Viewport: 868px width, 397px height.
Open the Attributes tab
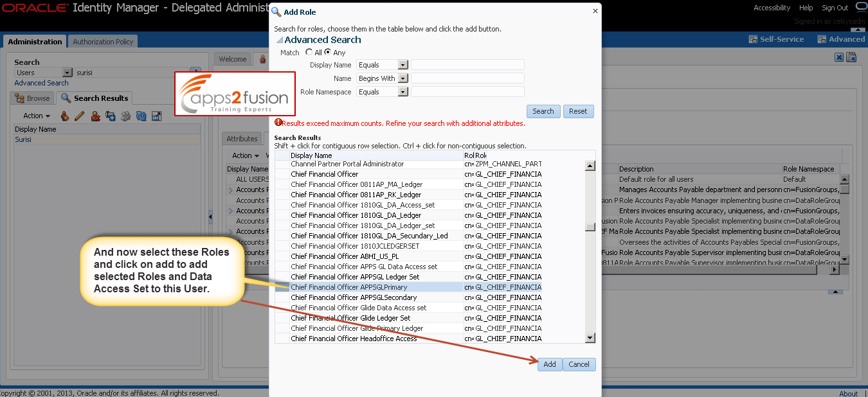point(242,139)
